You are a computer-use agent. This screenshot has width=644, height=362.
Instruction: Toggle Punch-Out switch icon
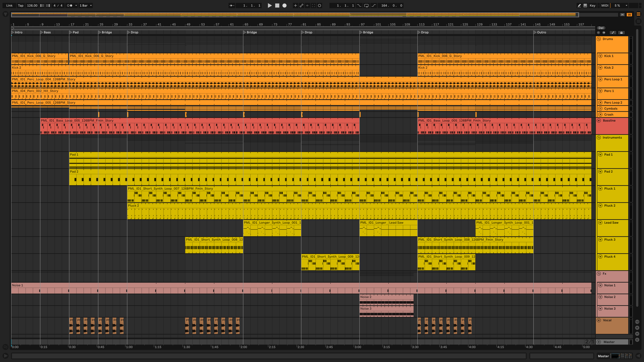374,6
